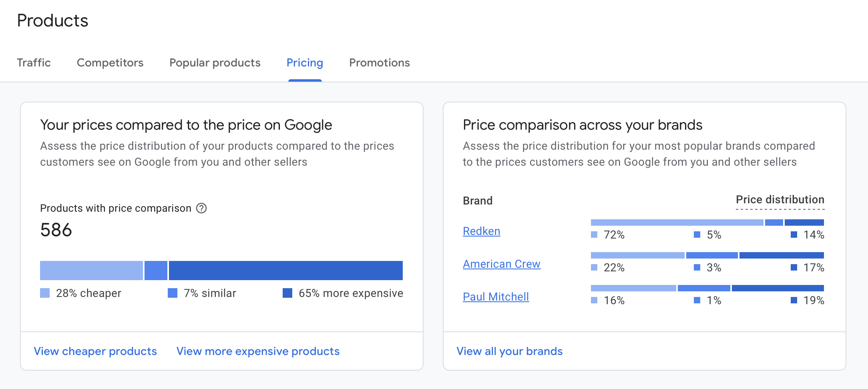The width and height of the screenshot is (868, 389).
Task: Select the Pricing tab
Action: pos(305,63)
